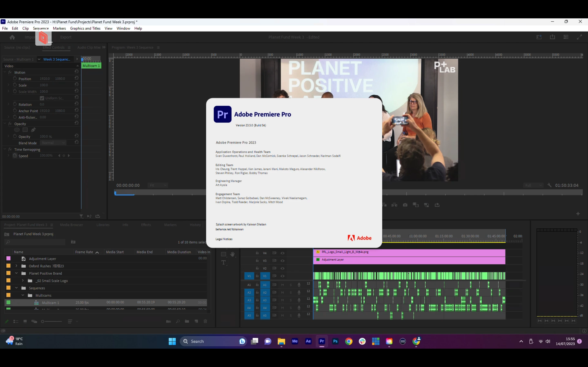
Task: Open the Blend Mode dropdown
Action: [x=53, y=143]
